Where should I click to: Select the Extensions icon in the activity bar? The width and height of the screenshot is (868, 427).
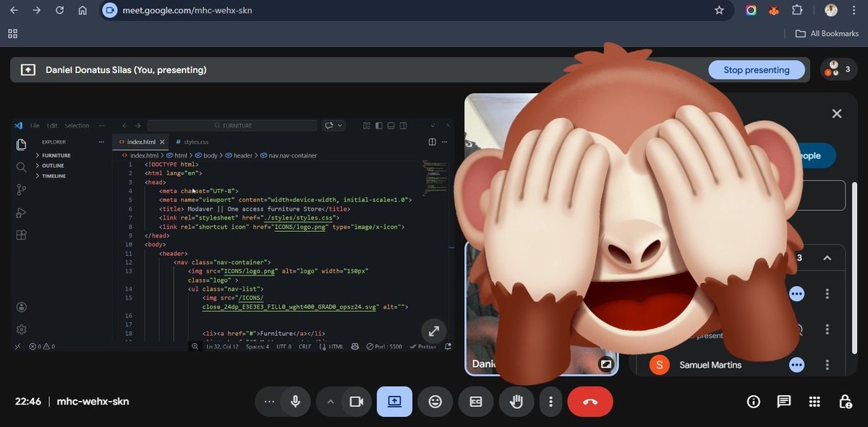(21, 234)
